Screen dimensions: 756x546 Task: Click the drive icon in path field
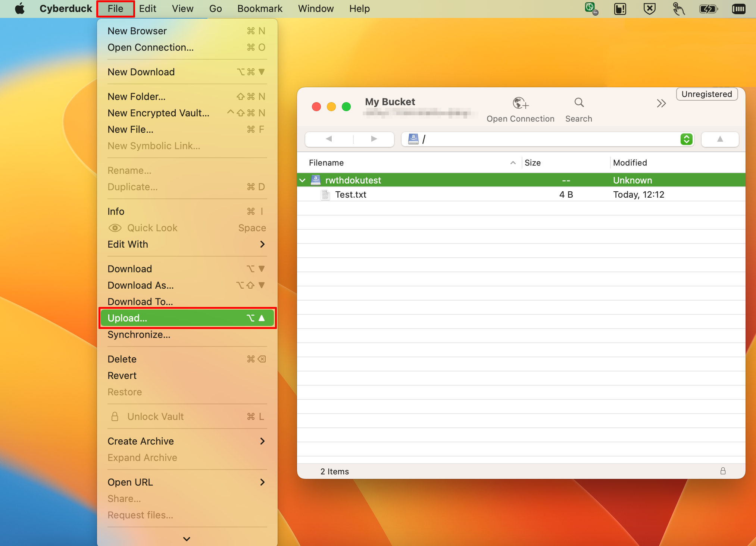pos(413,139)
